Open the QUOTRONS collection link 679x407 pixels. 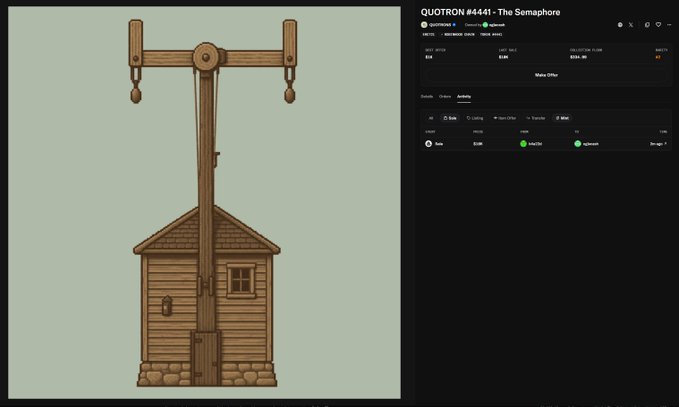(x=440, y=25)
